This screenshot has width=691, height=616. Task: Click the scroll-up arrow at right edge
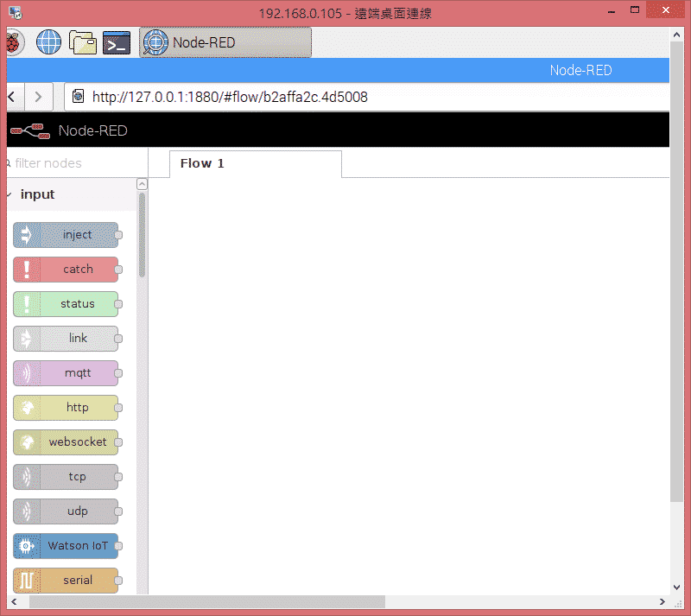click(676, 35)
